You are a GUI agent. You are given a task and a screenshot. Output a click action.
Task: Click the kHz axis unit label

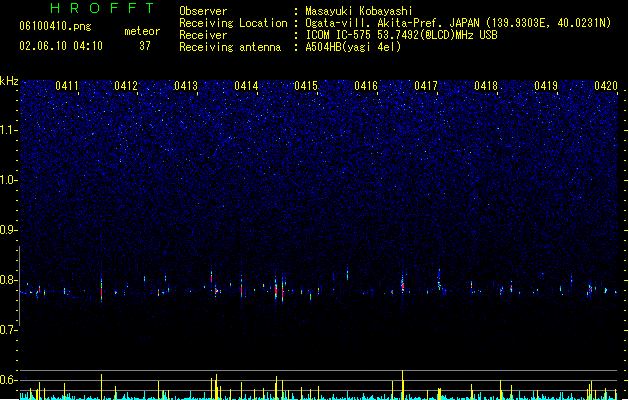9,81
